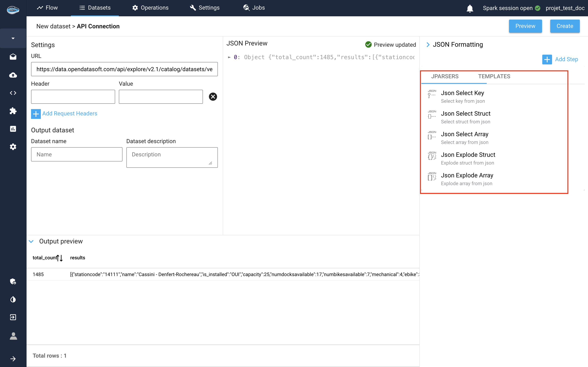
Task: Click the Dataset name input field
Action: (x=77, y=154)
